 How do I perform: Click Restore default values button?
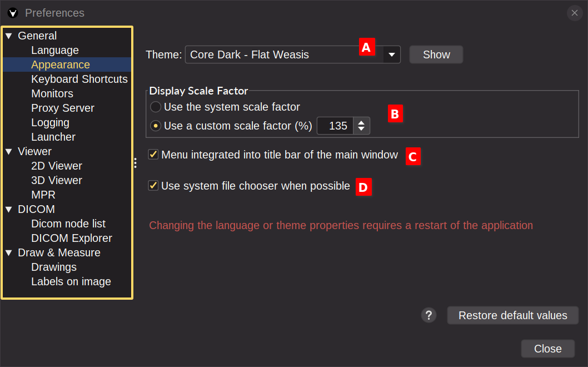512,315
